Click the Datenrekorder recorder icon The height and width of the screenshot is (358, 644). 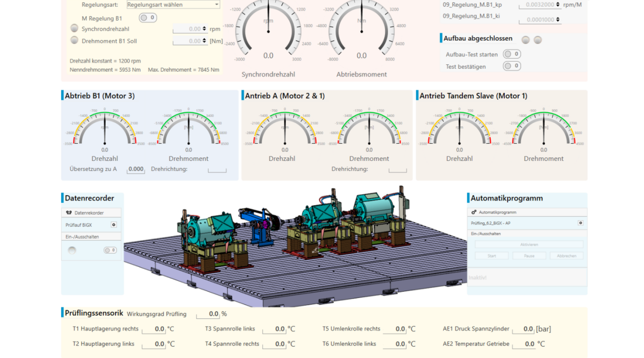click(x=68, y=212)
